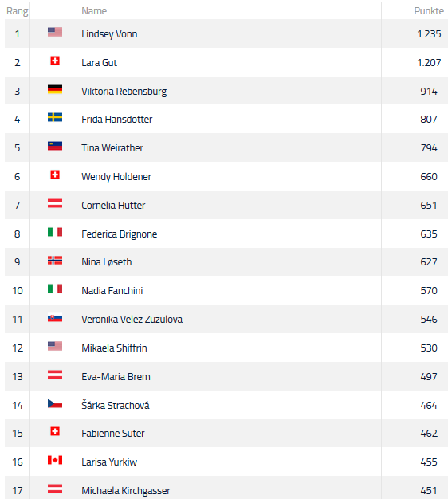This screenshot has width=448, height=499.
Task: Click the Swiss flag beside Lara Gut
Action: [55, 61]
